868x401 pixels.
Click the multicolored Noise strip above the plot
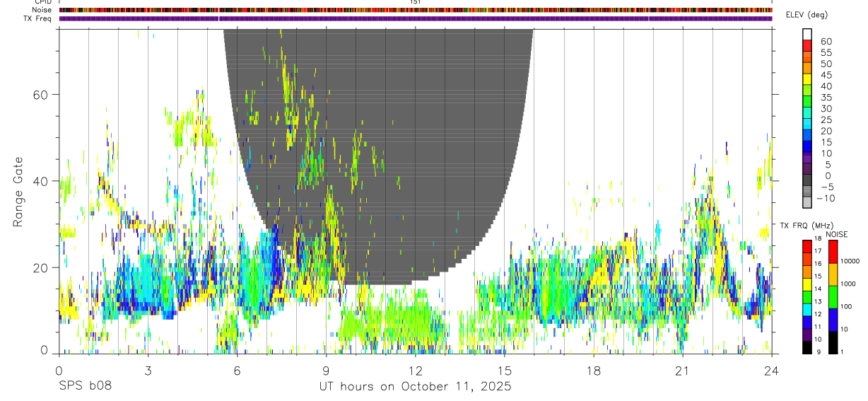coord(416,10)
